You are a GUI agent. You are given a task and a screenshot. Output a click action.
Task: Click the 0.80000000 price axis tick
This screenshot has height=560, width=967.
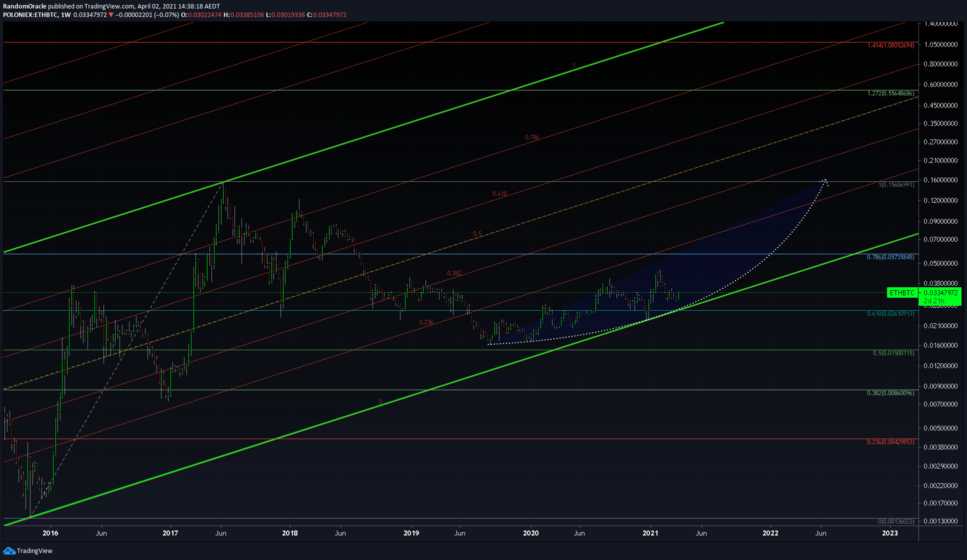(x=941, y=64)
